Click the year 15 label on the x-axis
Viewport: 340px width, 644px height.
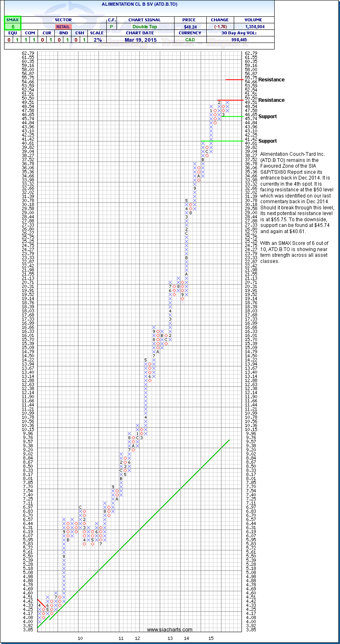coord(211,638)
